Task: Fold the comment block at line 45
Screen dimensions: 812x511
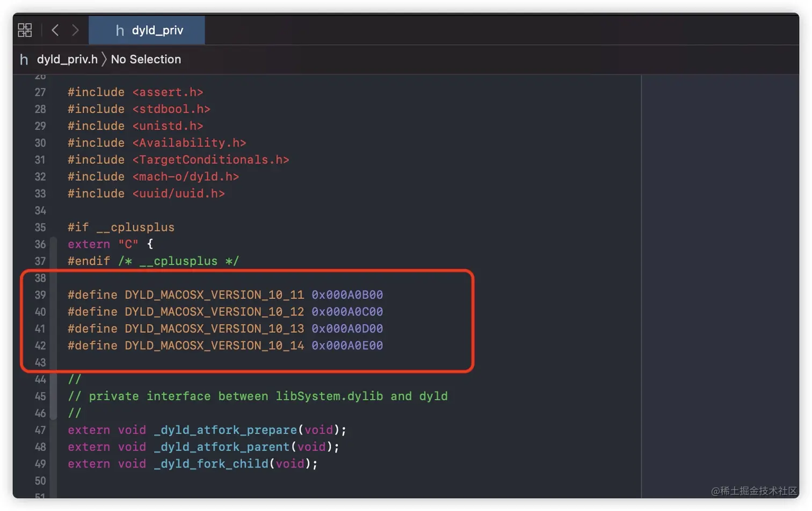Action: coord(53,396)
